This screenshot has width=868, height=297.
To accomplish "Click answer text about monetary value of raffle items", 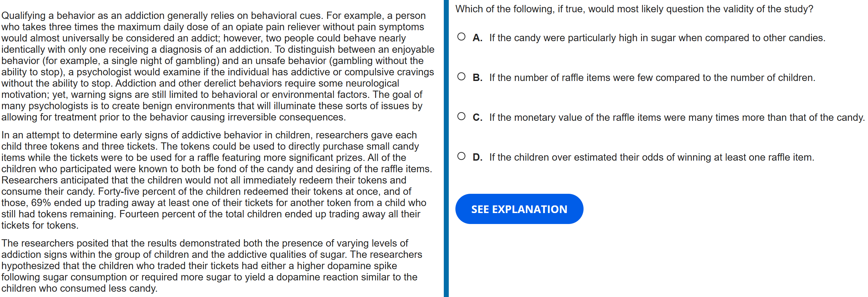I will (x=676, y=117).
